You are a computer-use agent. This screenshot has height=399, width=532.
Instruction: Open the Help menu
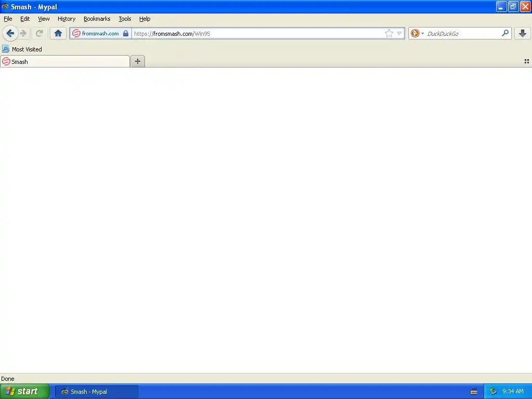click(145, 19)
